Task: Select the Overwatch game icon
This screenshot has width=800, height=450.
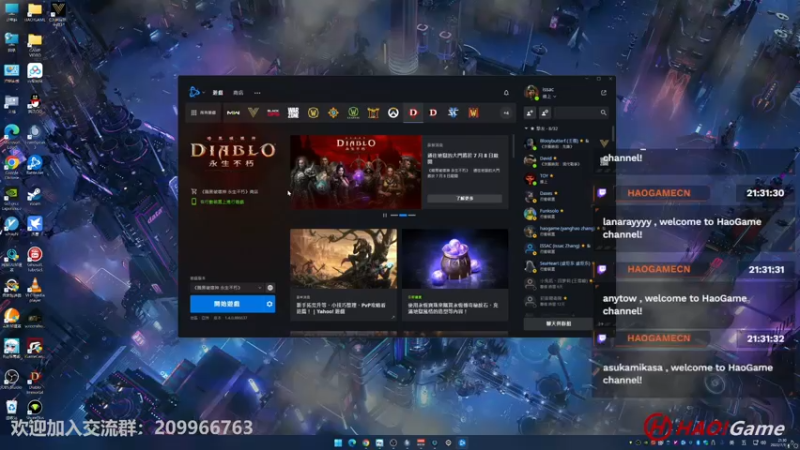Action: click(393, 113)
